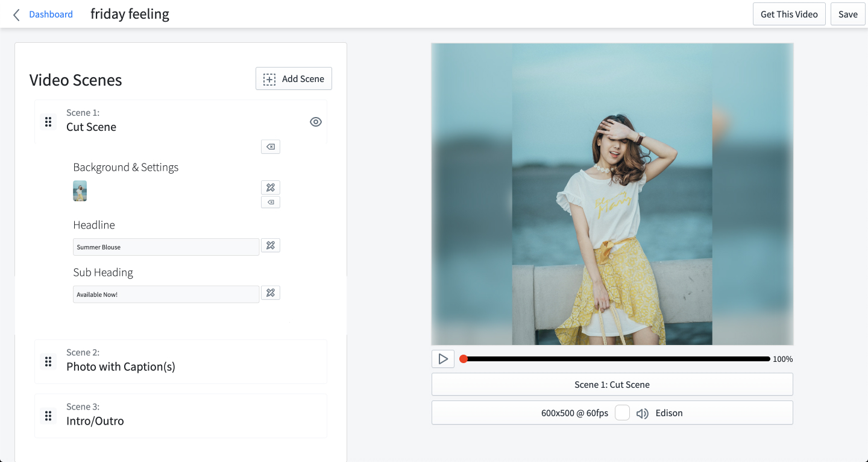
Task: Click the Sub Heading field Available Now!
Action: pos(166,294)
